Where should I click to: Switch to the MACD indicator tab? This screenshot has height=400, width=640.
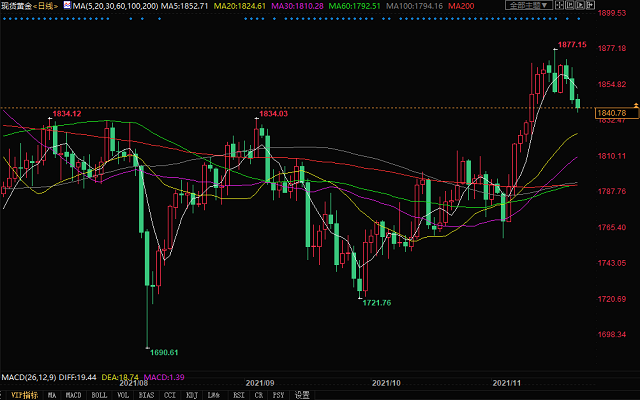click(73, 395)
